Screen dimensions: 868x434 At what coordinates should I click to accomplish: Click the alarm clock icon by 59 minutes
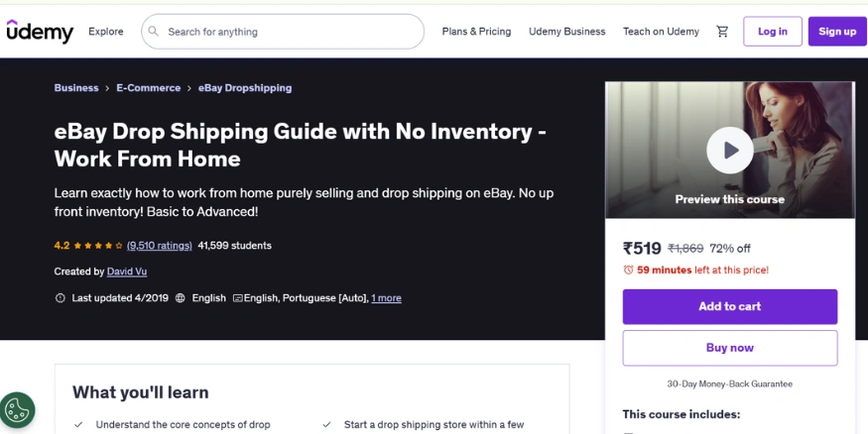click(628, 270)
